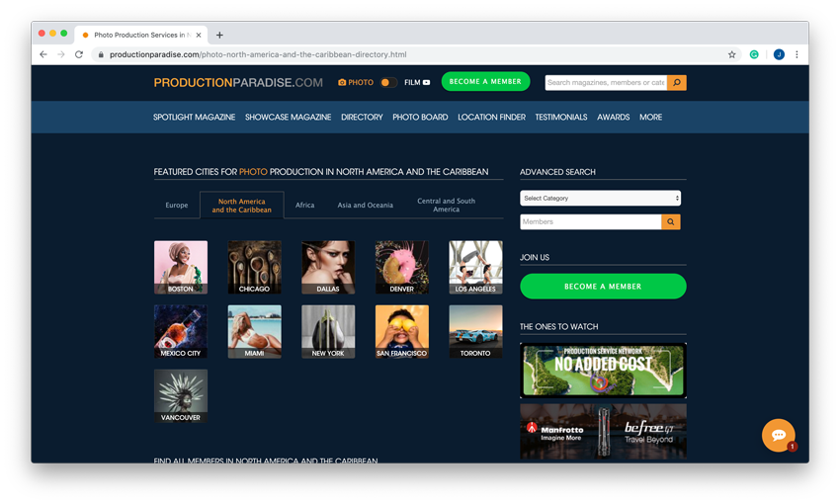This screenshot has width=840, height=504.
Task: Click the FILM camera label
Action: (x=417, y=82)
